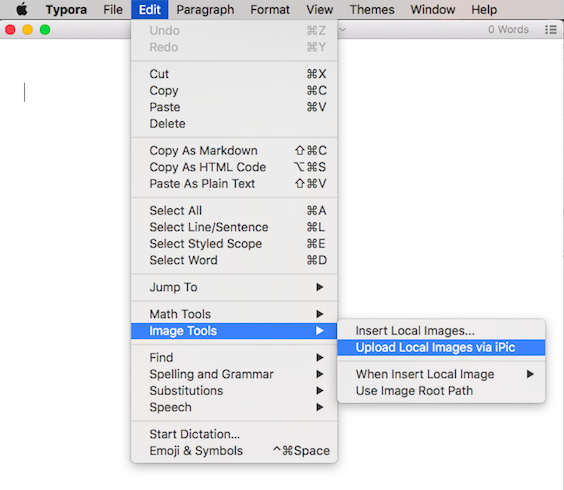Pick Select Styled Scope
The height and width of the screenshot is (490, 564).
pyautogui.click(x=234, y=244)
